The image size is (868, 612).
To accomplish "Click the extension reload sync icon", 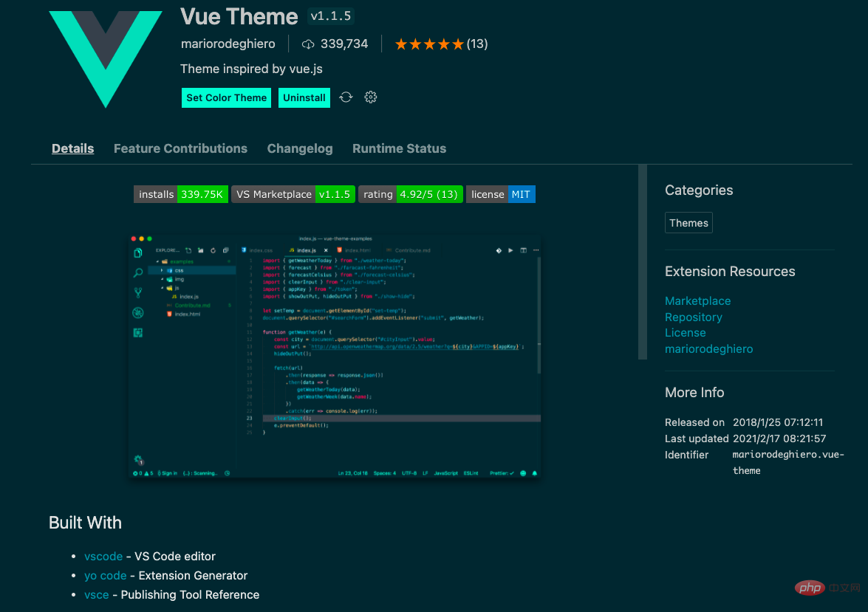I will pos(346,97).
